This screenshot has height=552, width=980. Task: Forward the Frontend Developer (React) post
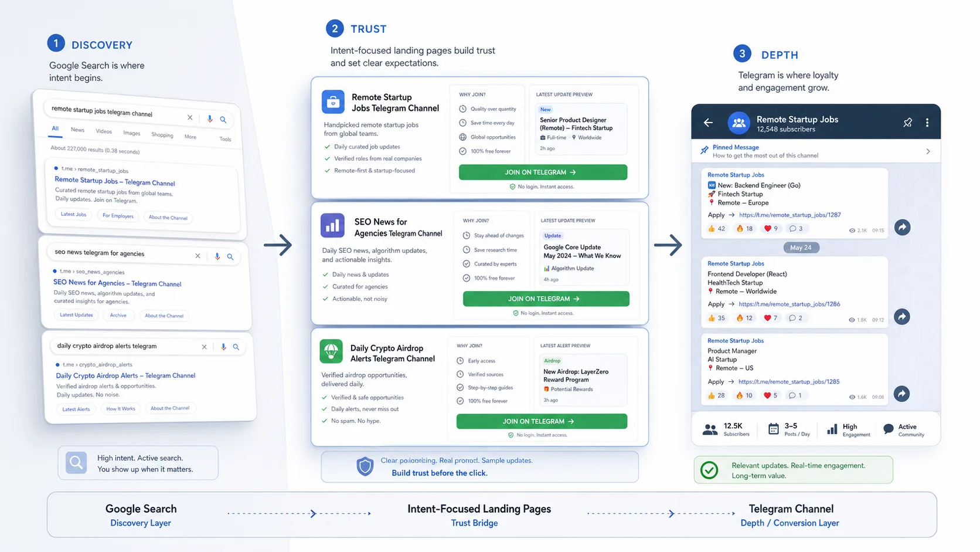pos(902,317)
